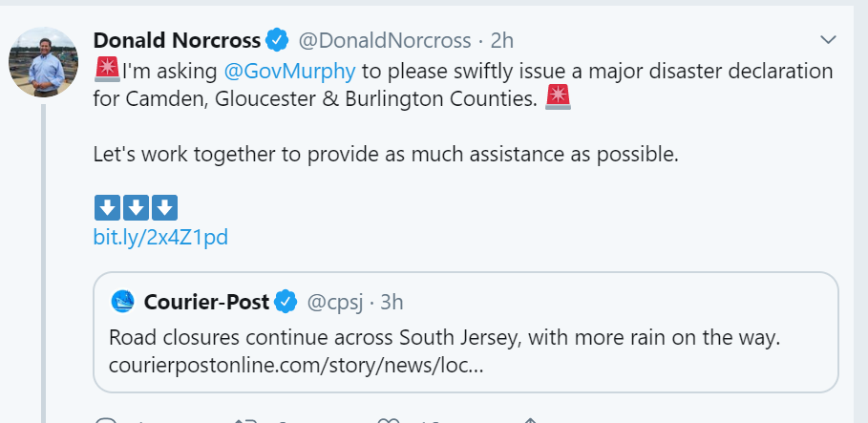This screenshot has height=423, width=868.
Task: Open Donald Norcross profile picture
Action: click(x=42, y=62)
